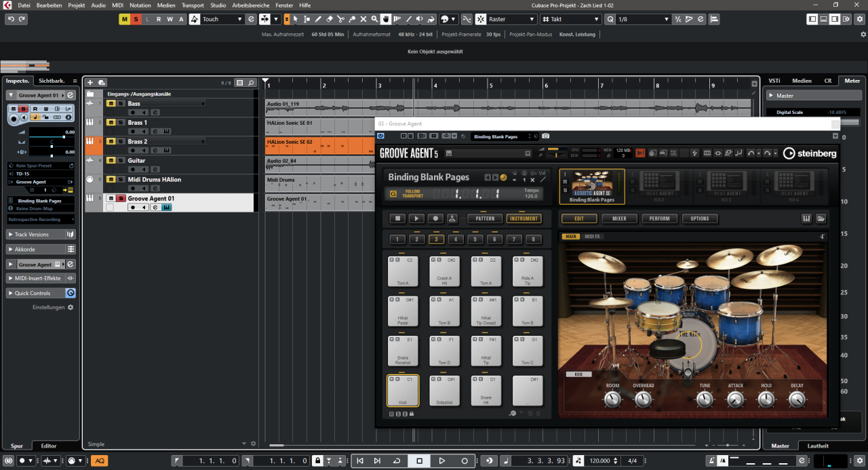Image resolution: width=868 pixels, height=470 pixels.
Task: Click the Groove Agent pad Record button
Action: coord(435,218)
